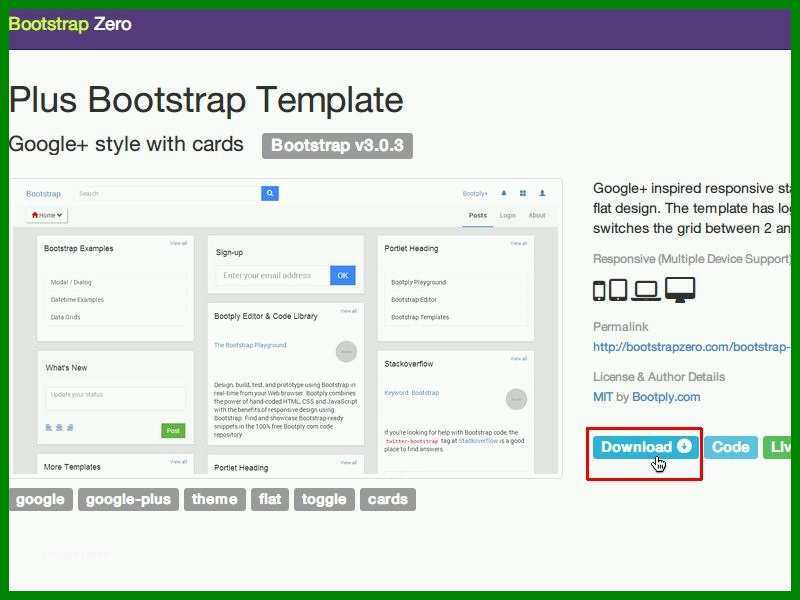Viewport: 800px width, 600px height.
Task: Open the bootstrapzero.com permalink
Action: pos(692,347)
